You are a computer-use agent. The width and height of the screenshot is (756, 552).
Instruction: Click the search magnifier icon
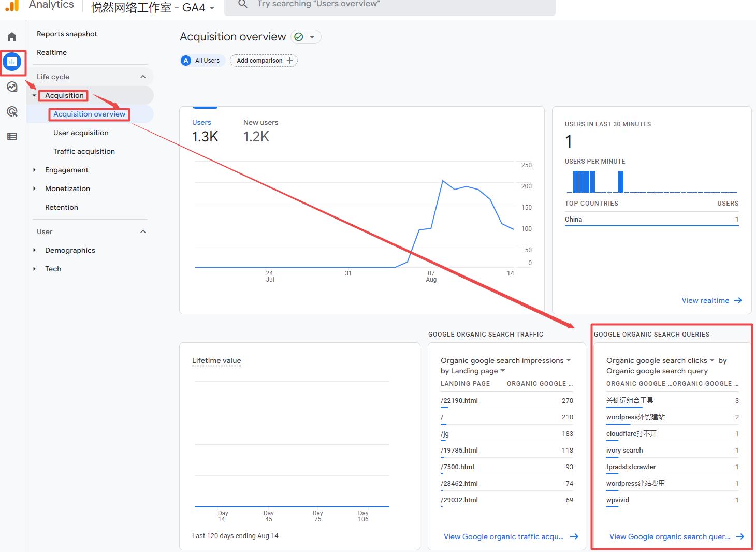(242, 4)
